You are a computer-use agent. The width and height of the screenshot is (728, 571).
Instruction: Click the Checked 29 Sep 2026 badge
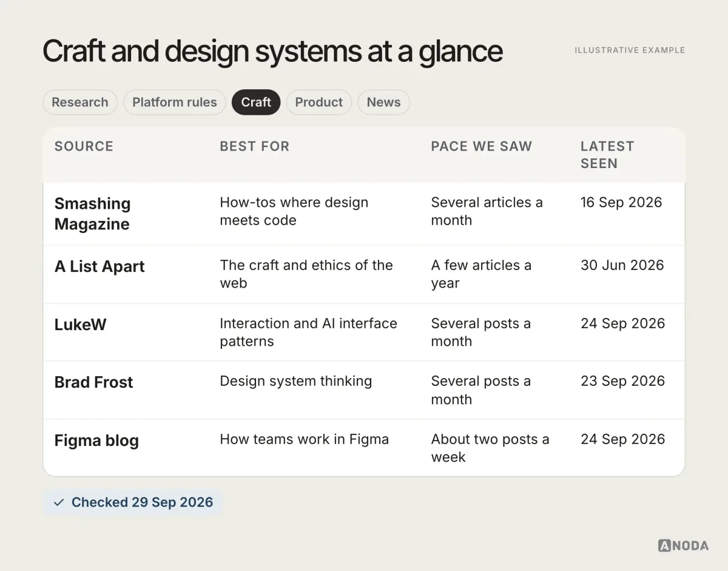click(133, 502)
